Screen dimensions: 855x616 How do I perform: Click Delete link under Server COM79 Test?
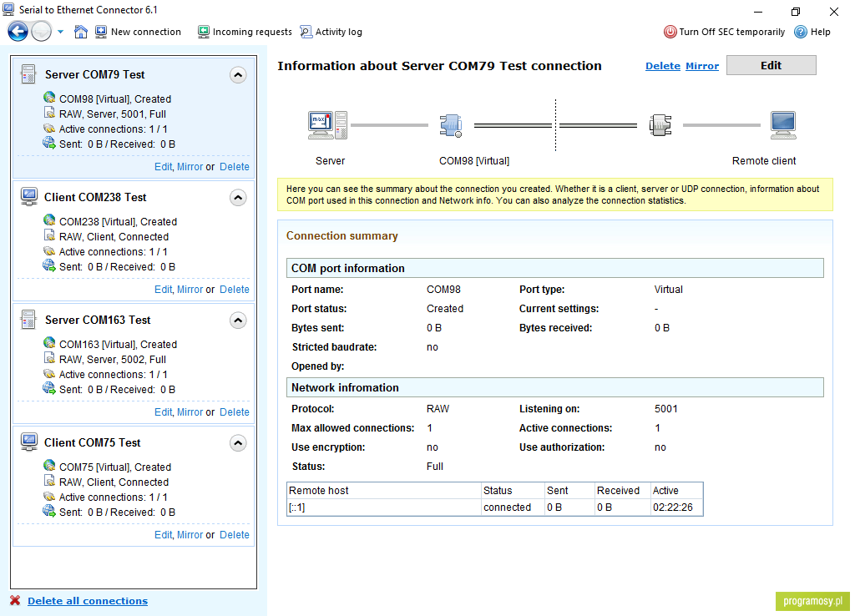click(235, 167)
